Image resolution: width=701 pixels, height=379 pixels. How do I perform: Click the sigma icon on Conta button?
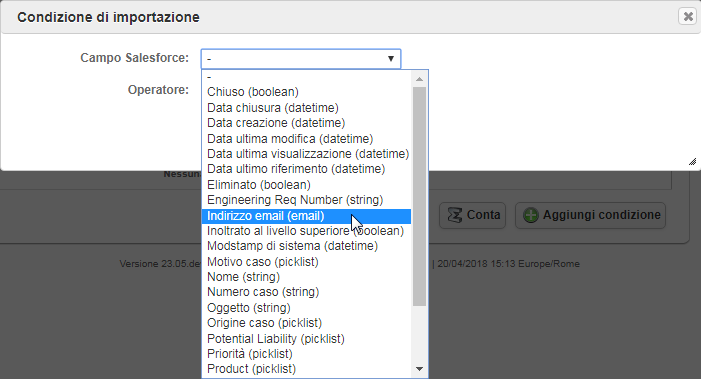pos(455,215)
